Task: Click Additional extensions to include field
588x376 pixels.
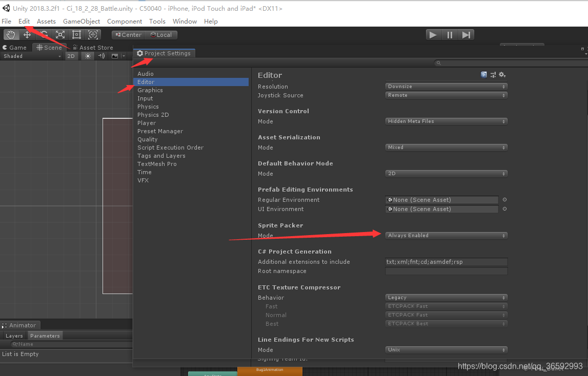Action: (x=446, y=262)
